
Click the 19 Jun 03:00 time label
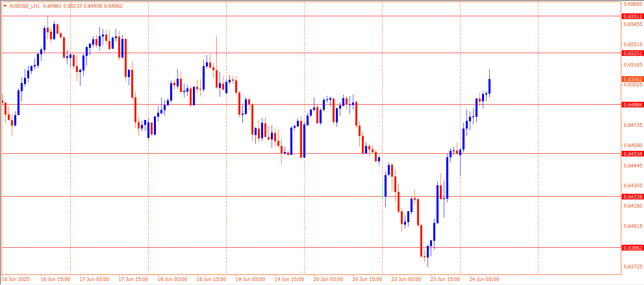(250, 279)
